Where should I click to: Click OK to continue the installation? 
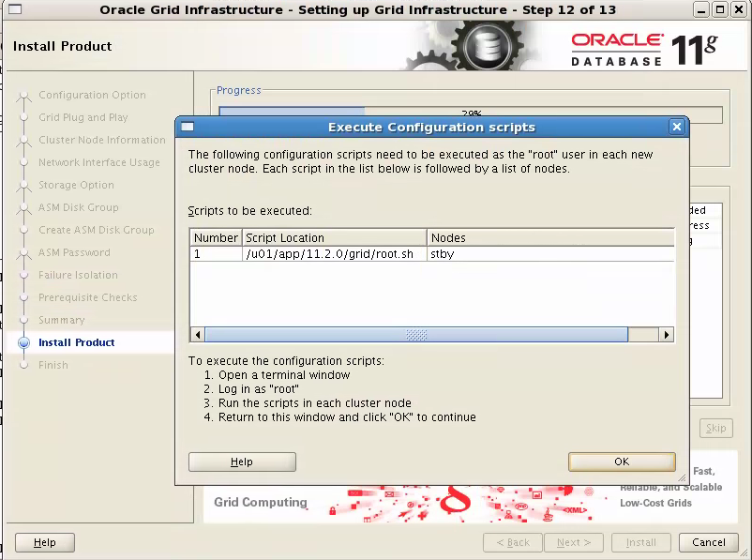621,462
